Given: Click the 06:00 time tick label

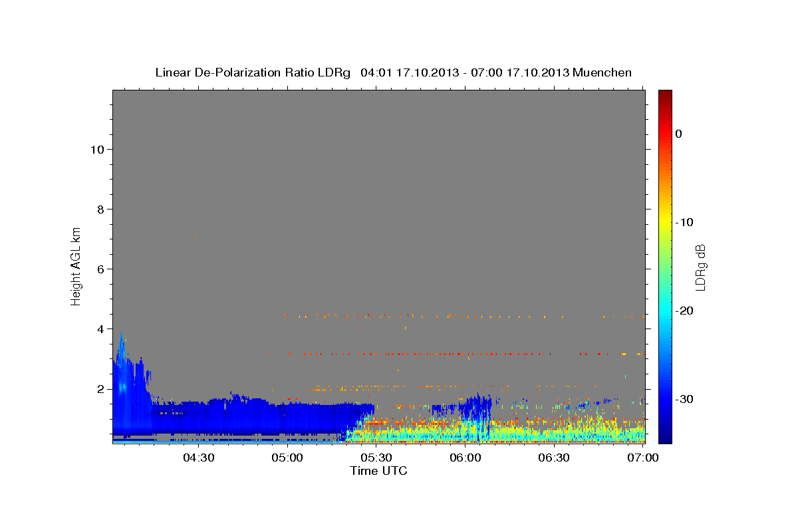Looking at the screenshot, I should (465, 458).
